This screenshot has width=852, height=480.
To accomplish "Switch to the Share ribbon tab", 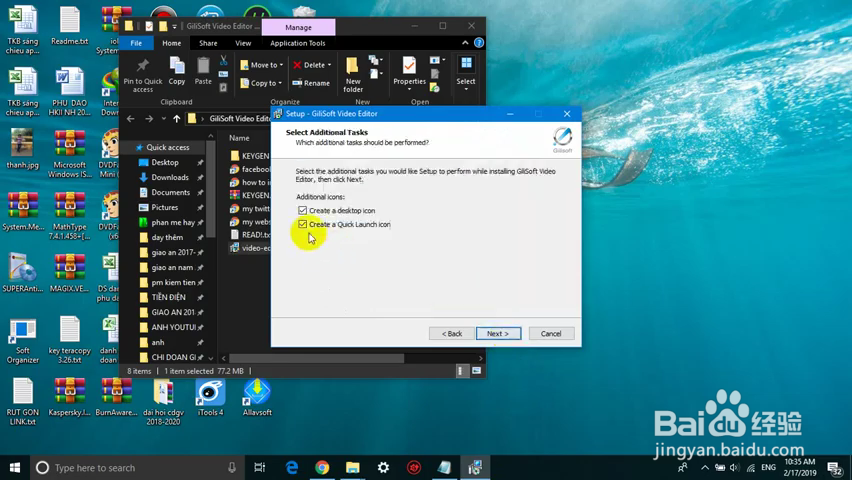I will 208,43.
